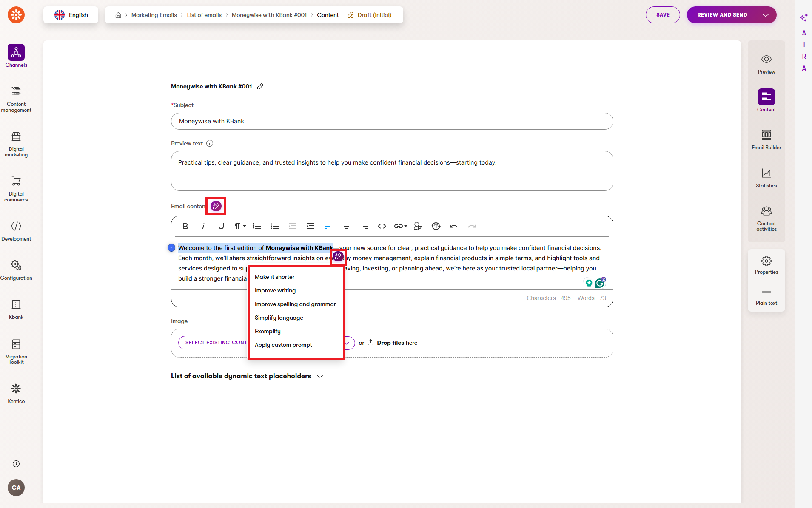Show Preview text info tooltip icon
The height and width of the screenshot is (508, 812).
(x=210, y=143)
